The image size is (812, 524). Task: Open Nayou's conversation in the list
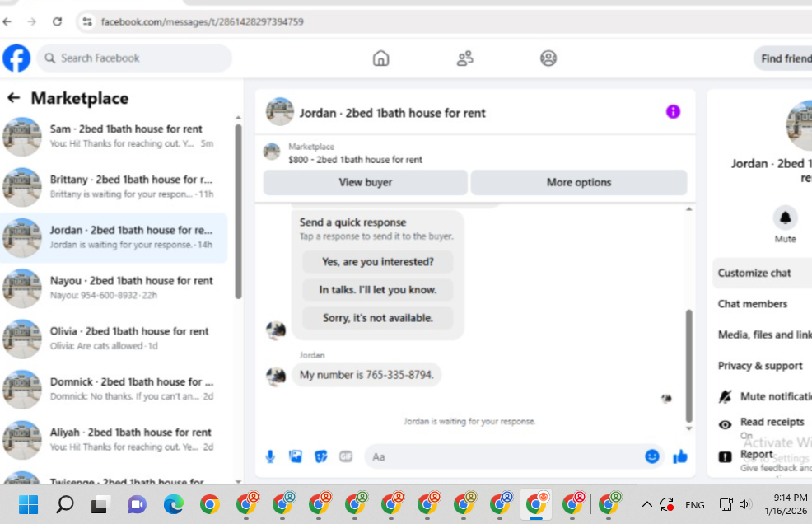tap(114, 288)
